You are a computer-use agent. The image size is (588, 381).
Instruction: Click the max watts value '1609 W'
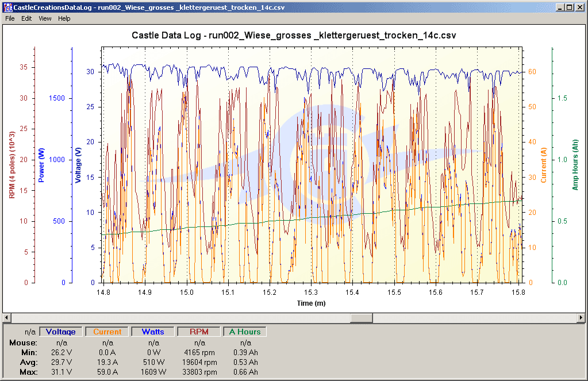(x=153, y=372)
